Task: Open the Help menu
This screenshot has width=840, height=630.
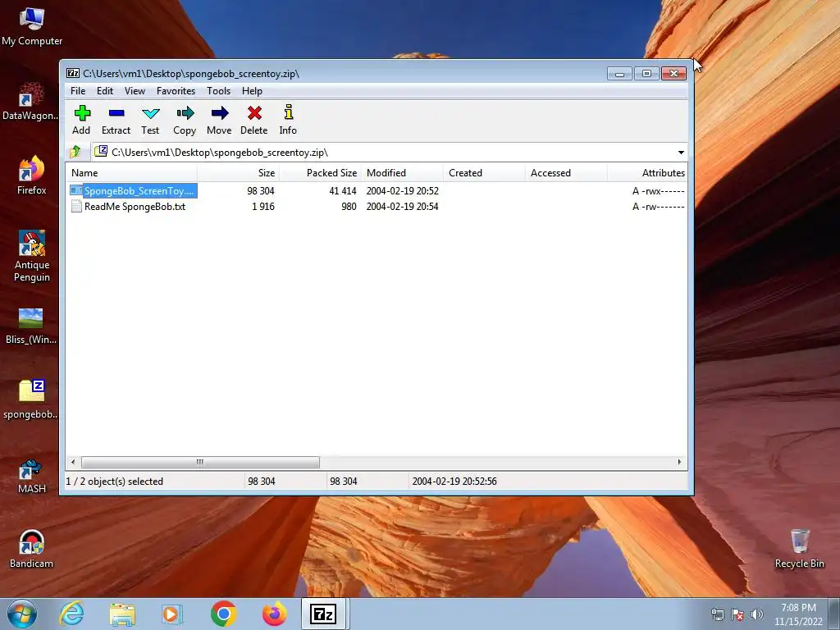Action: (252, 91)
